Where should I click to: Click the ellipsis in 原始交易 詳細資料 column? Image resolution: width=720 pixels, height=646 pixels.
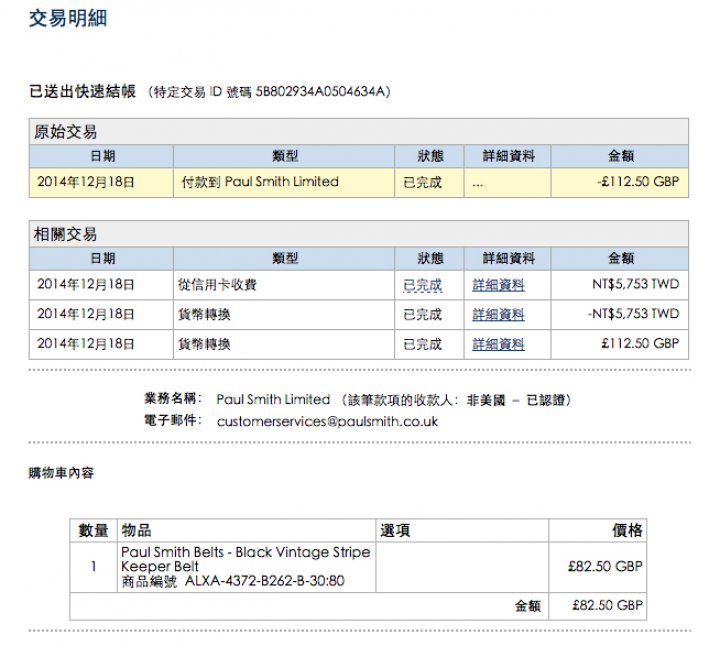tap(478, 185)
